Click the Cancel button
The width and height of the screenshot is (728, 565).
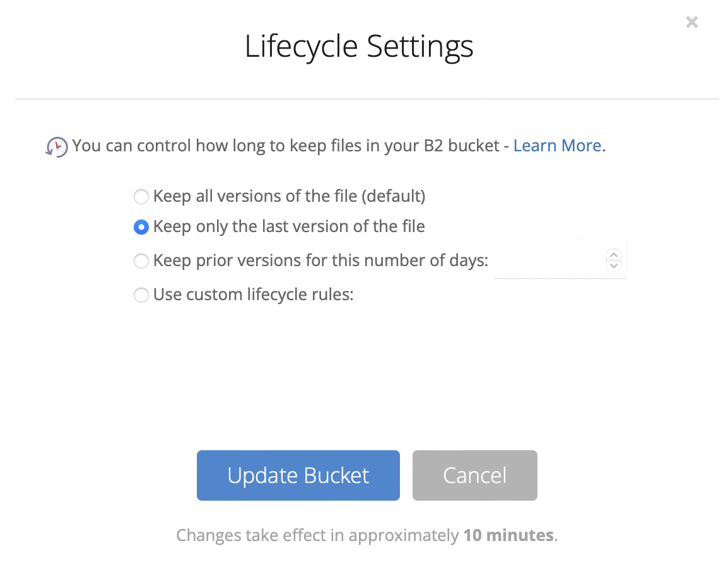click(x=474, y=475)
